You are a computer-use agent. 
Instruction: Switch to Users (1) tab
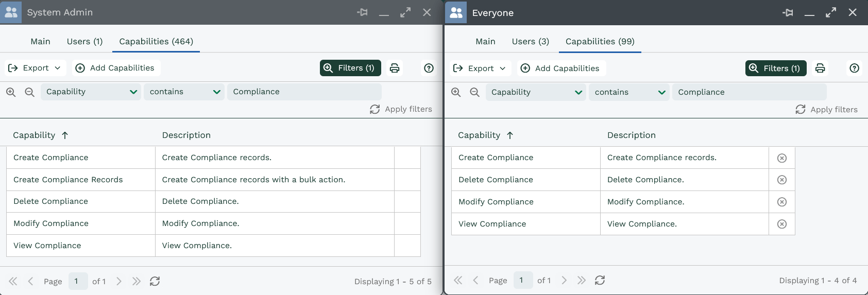(x=84, y=41)
